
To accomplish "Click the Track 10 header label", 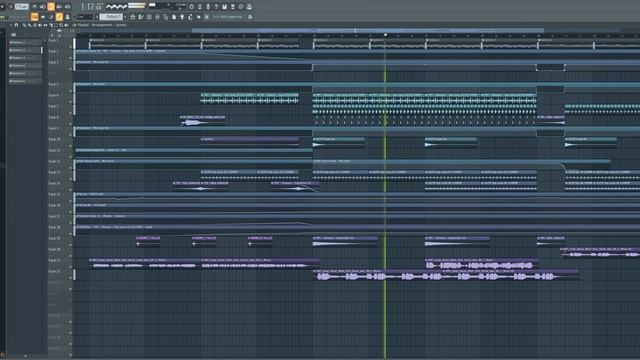I will 54,140.
